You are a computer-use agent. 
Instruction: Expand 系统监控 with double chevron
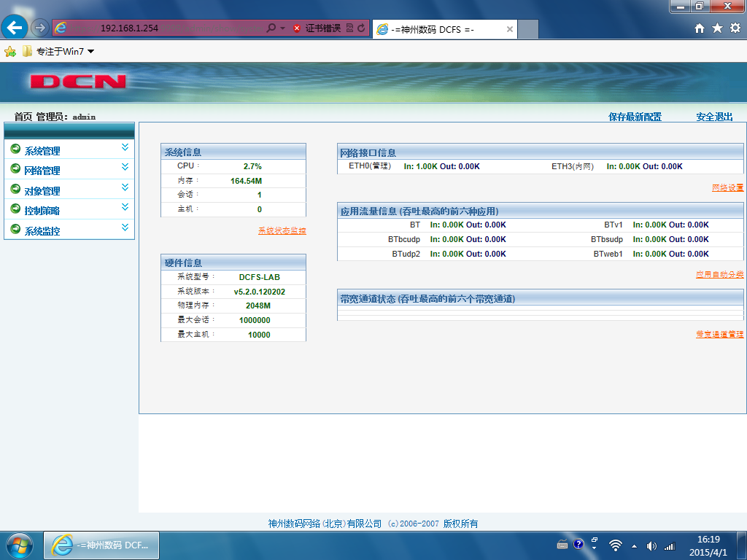(125, 227)
